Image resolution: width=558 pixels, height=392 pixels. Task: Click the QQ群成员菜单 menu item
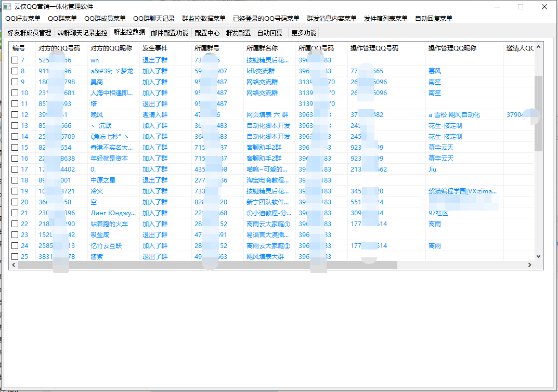(105, 19)
